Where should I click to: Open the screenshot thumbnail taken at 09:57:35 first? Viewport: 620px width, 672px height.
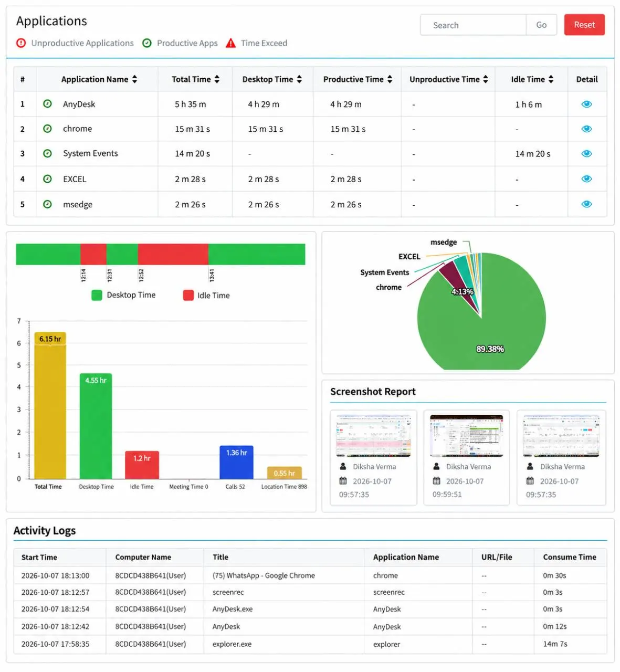(373, 436)
